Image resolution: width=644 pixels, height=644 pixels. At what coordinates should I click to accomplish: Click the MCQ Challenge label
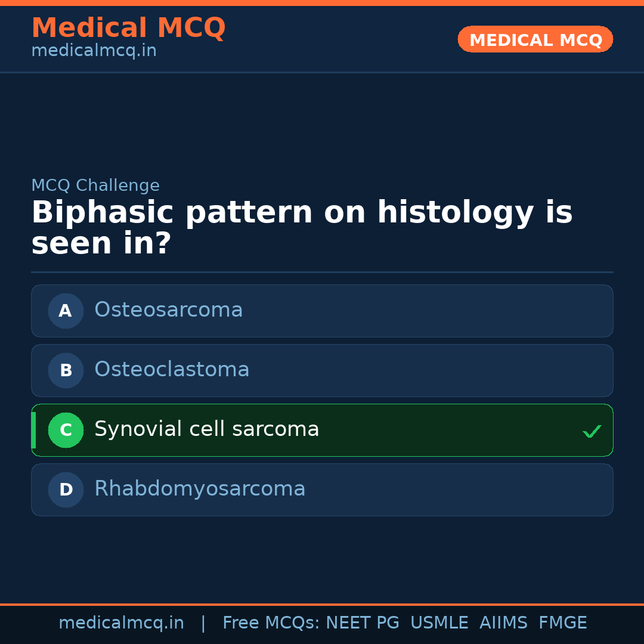95,185
